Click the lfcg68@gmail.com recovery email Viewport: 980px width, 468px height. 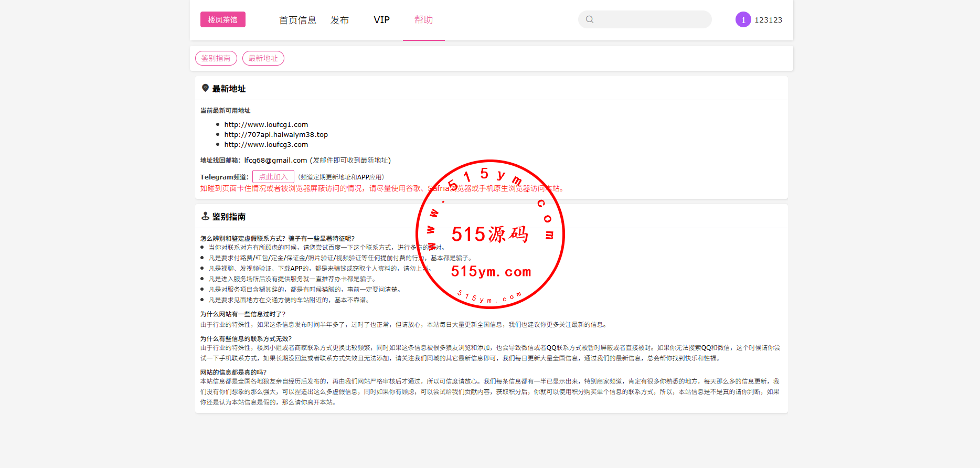point(275,160)
